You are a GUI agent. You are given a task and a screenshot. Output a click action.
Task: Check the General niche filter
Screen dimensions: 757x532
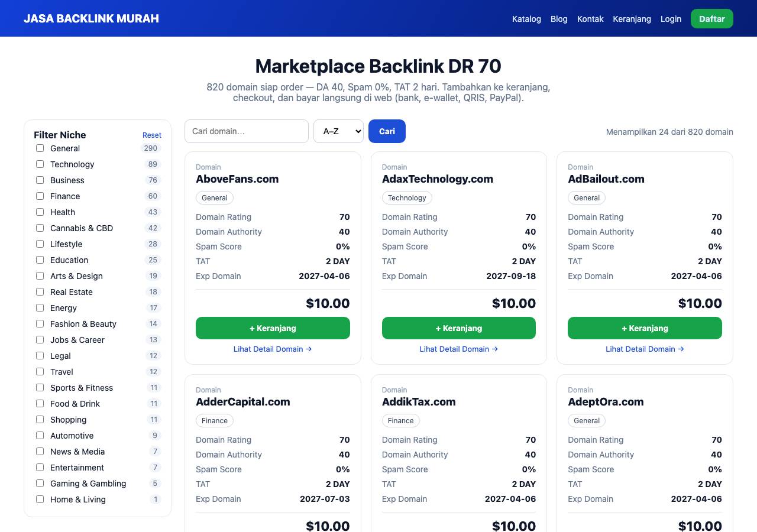pos(40,148)
